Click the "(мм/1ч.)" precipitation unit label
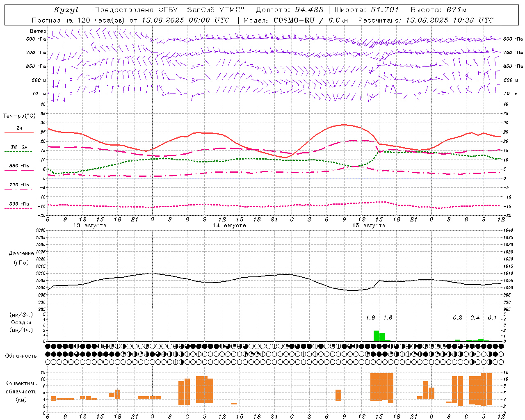The height and width of the screenshot is (420, 525). [x=21, y=330]
